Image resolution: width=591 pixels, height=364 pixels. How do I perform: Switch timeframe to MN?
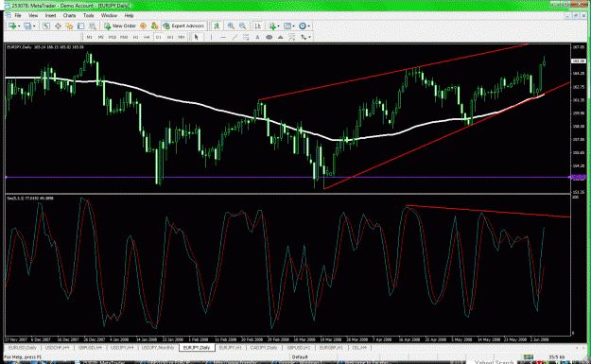coord(182,37)
